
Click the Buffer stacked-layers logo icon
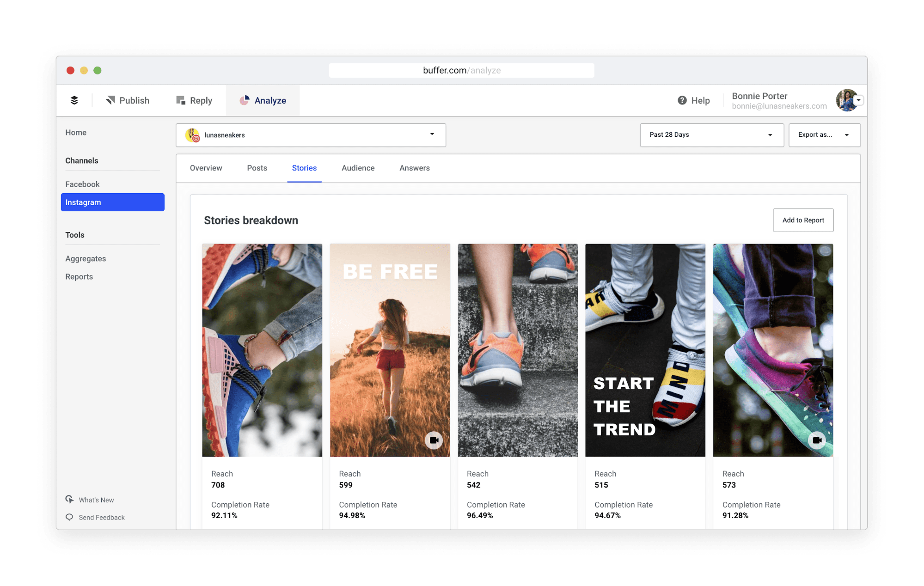pyautogui.click(x=74, y=100)
